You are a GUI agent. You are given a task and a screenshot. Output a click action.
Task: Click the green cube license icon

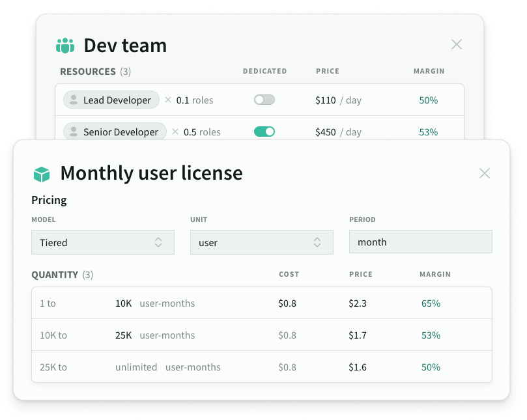(42, 174)
